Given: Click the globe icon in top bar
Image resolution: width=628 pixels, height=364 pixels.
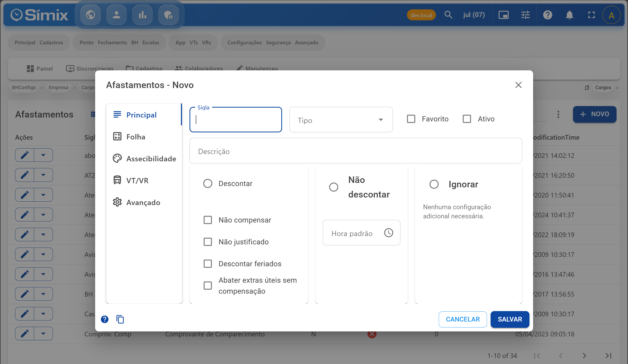Looking at the screenshot, I should click(x=90, y=15).
